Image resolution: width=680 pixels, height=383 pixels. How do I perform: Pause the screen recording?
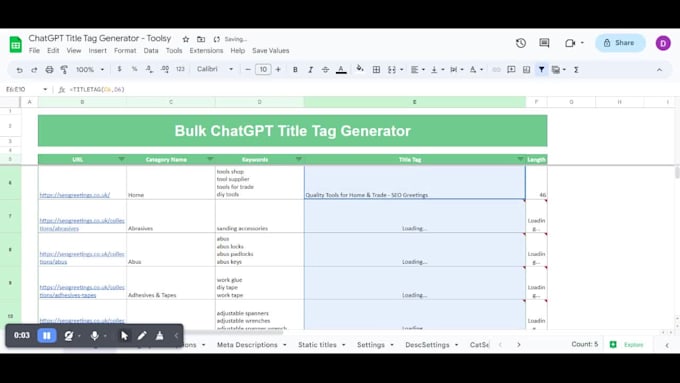pyautogui.click(x=47, y=335)
